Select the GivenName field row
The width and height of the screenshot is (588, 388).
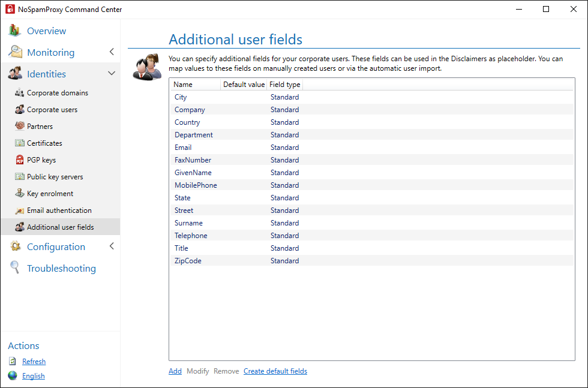tap(372, 173)
